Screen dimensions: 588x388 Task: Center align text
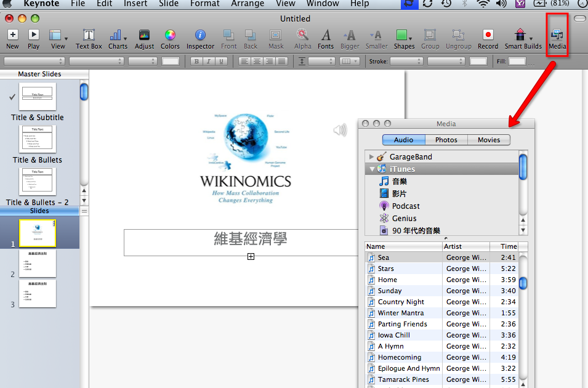pos(257,61)
